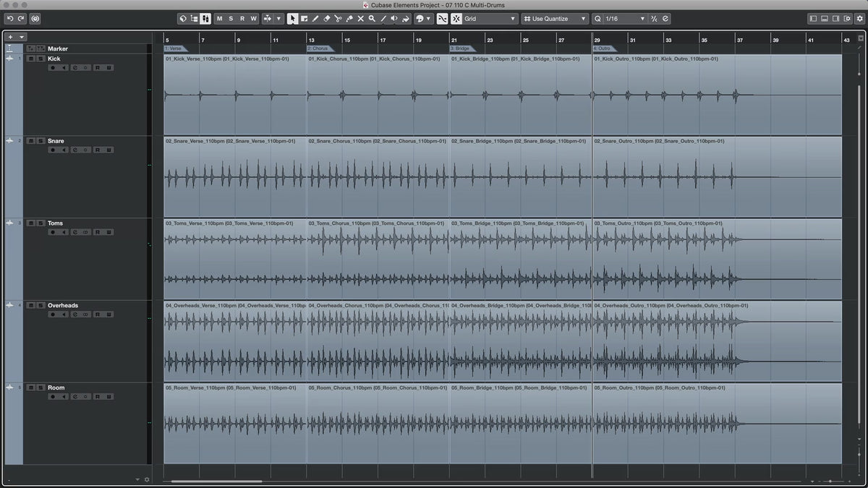Choose the Zoom magnifier tool
This screenshot has width=868, height=488.
point(372,19)
